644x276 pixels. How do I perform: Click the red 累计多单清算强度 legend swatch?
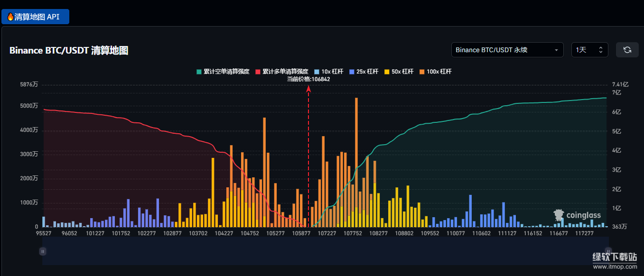tap(258, 72)
